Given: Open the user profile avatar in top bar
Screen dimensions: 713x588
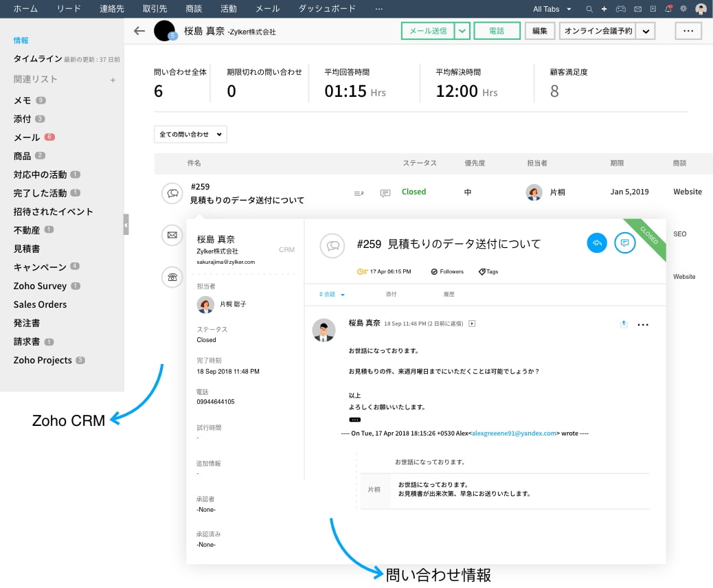Looking at the screenshot, I should [x=701, y=9].
